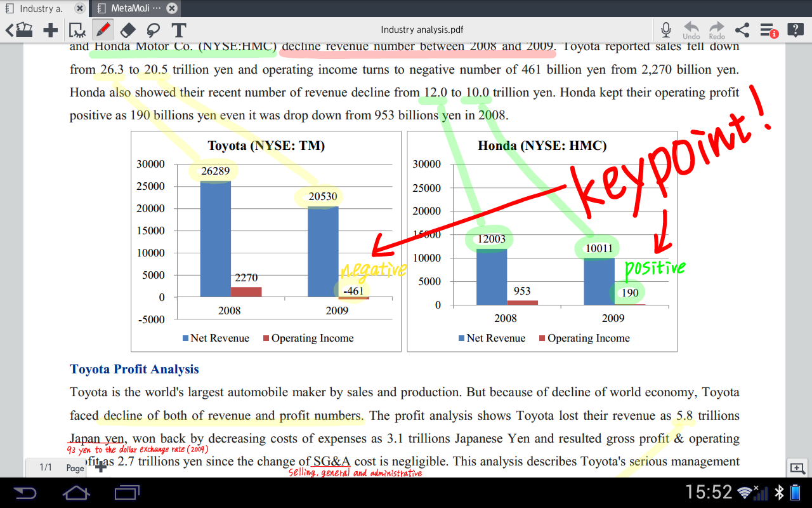
Task: Undo the last stroke
Action: click(691, 30)
